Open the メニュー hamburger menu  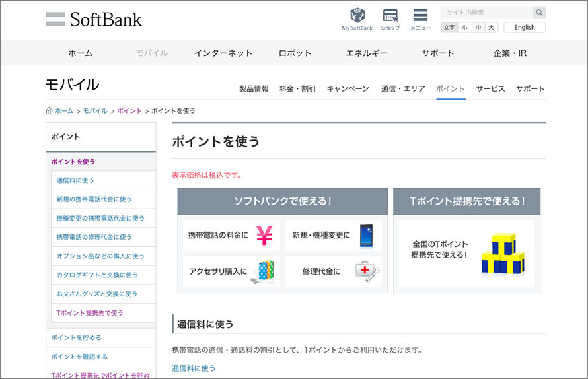(x=420, y=19)
